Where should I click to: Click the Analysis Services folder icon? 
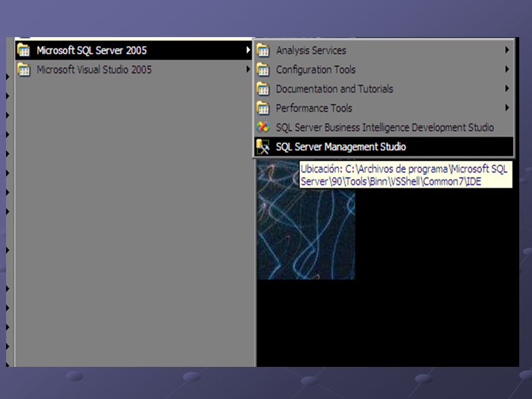(x=263, y=50)
